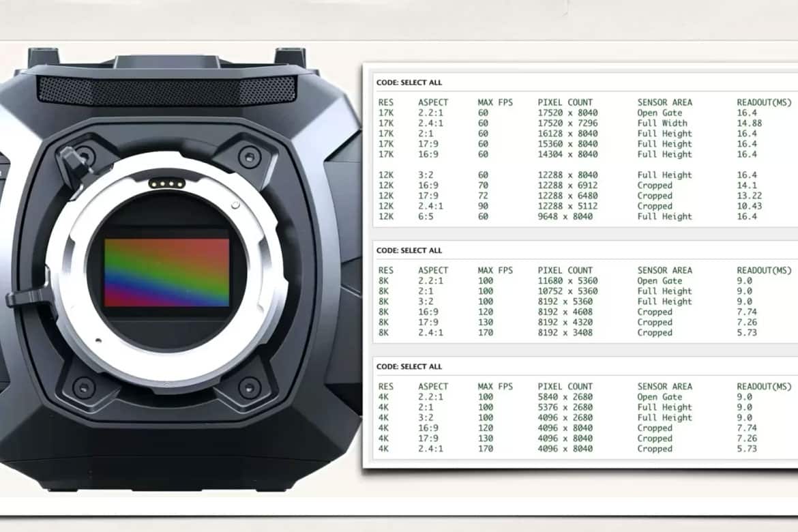798x532 pixels.
Task: Click the "9648 x 8040" pixel count
Action: point(565,216)
